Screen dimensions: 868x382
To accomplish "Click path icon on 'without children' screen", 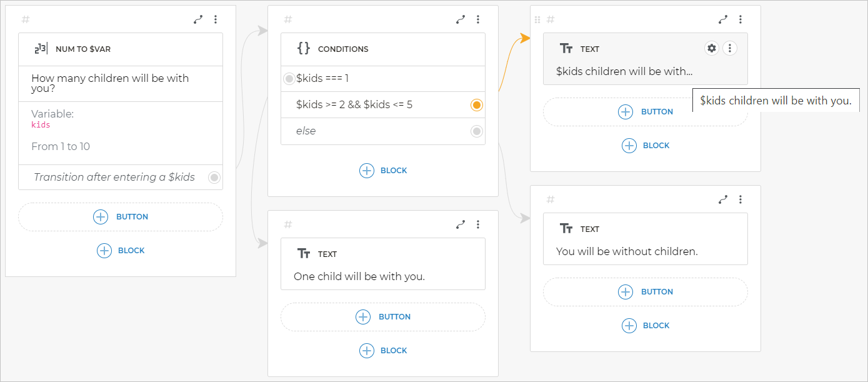I will coord(723,199).
